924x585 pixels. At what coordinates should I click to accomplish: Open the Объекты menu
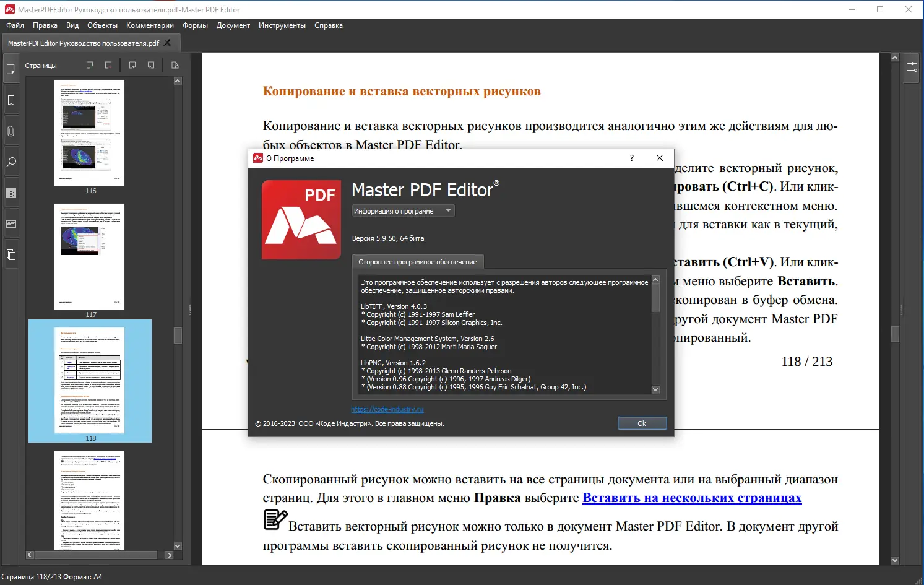(102, 25)
